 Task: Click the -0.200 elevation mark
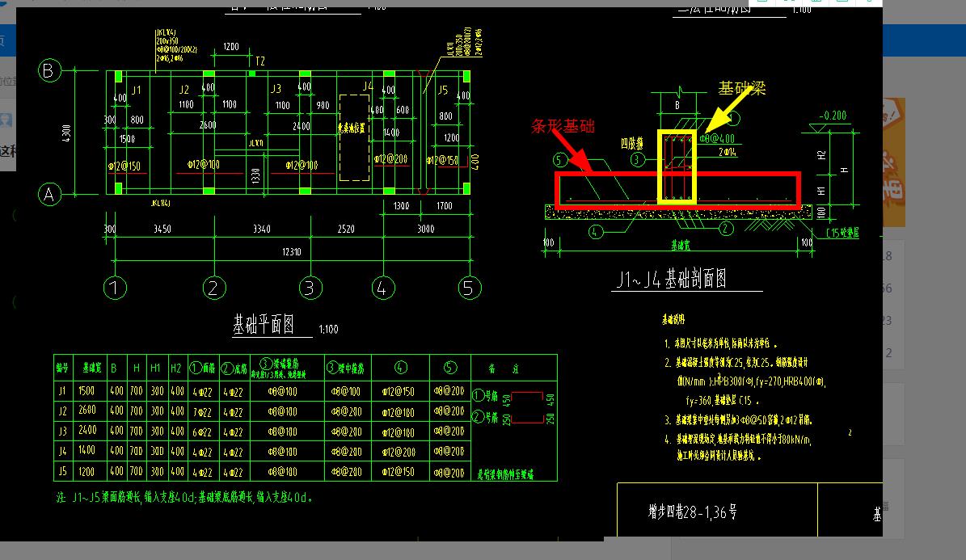(x=833, y=116)
